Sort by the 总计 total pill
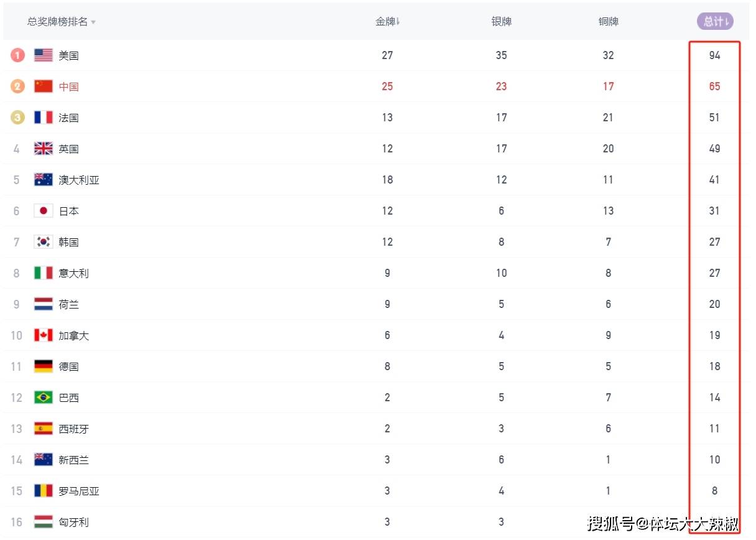The image size is (756, 540). 715,22
